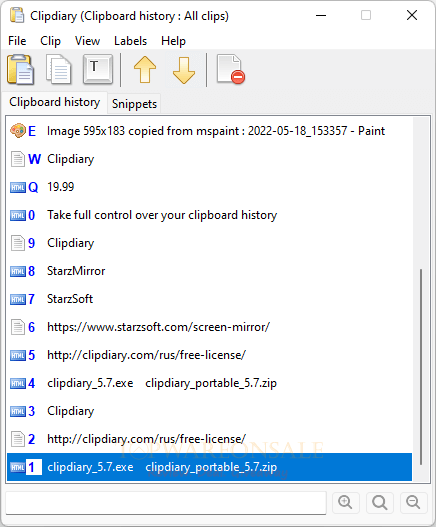The height and width of the screenshot is (527, 436).
Task: Click the search input field at bottom
Action: (x=166, y=503)
